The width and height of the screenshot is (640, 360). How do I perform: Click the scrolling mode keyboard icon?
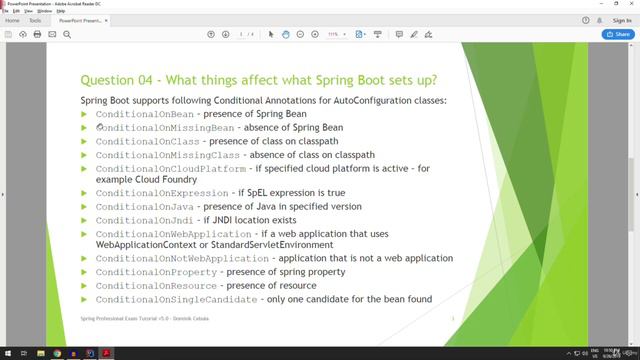[x=378, y=35]
